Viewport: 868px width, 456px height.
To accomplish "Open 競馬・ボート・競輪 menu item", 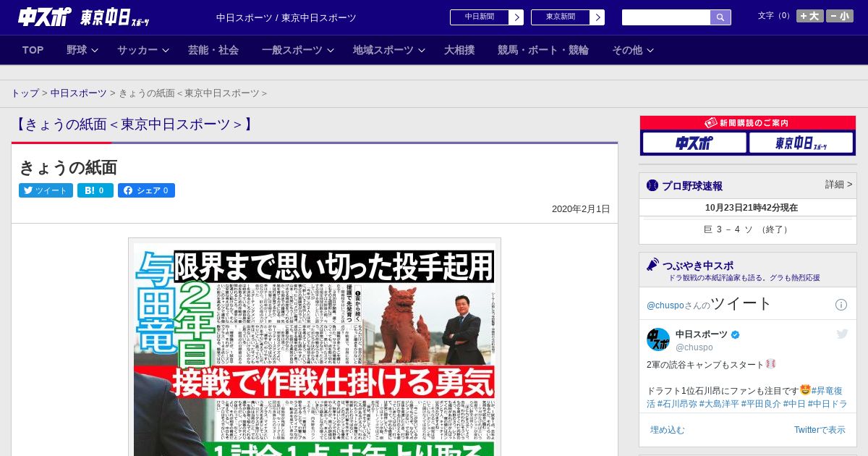I will pyautogui.click(x=543, y=50).
